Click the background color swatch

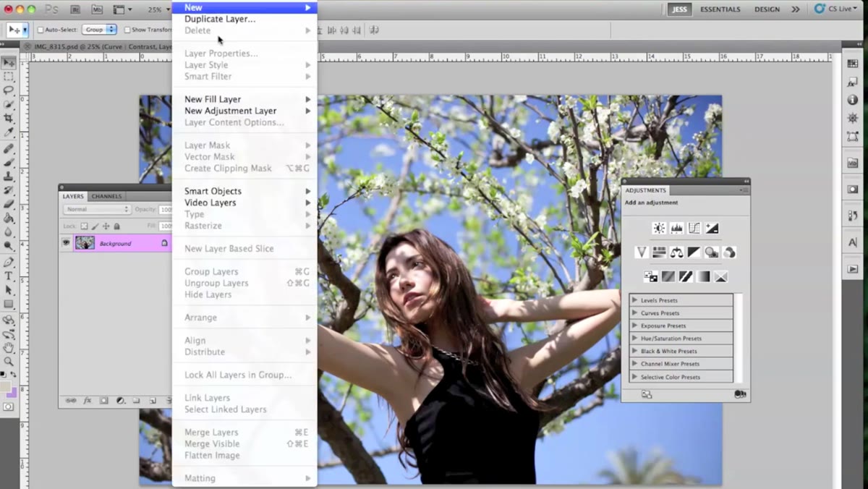[12, 393]
